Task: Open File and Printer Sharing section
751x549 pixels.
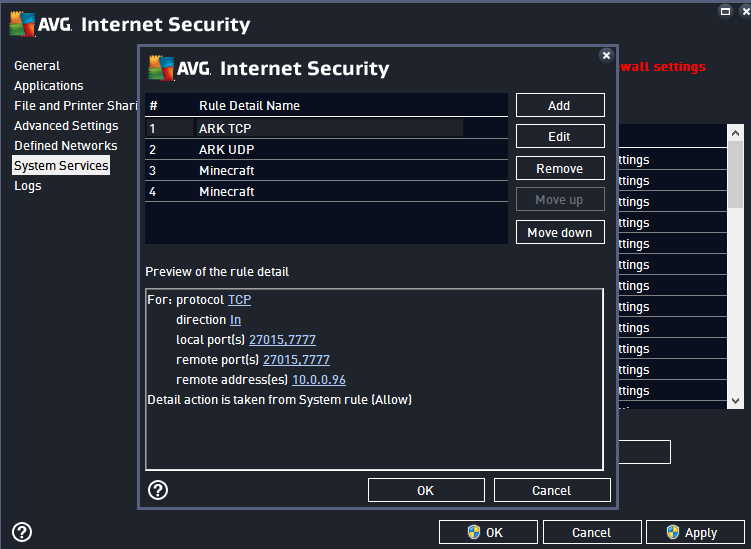Action: pos(76,105)
